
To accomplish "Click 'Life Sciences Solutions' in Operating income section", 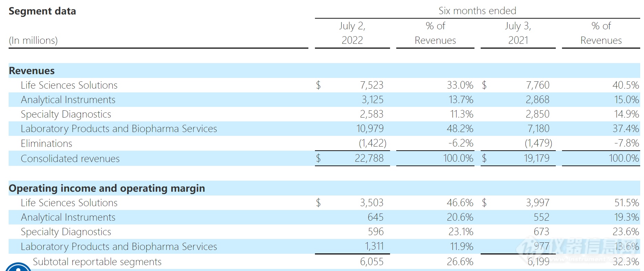I will [69, 203].
